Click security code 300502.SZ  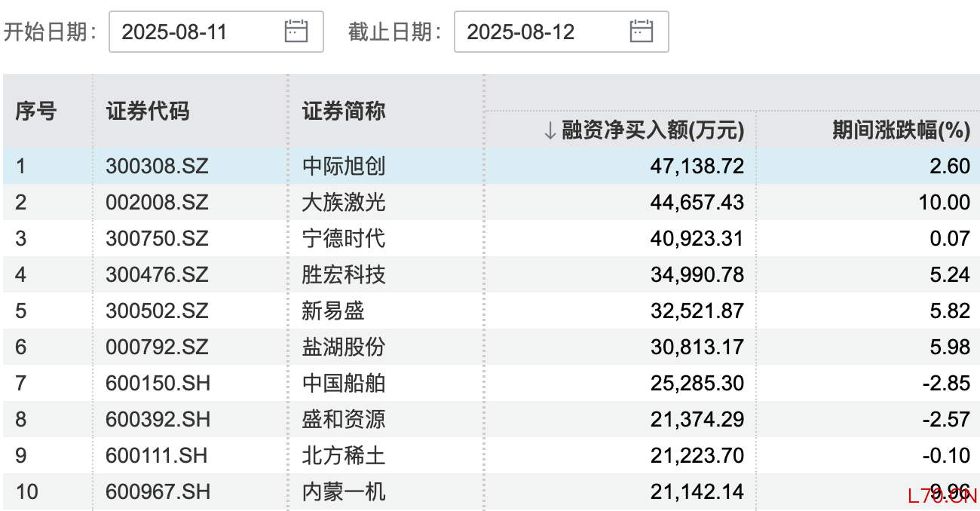tap(157, 311)
